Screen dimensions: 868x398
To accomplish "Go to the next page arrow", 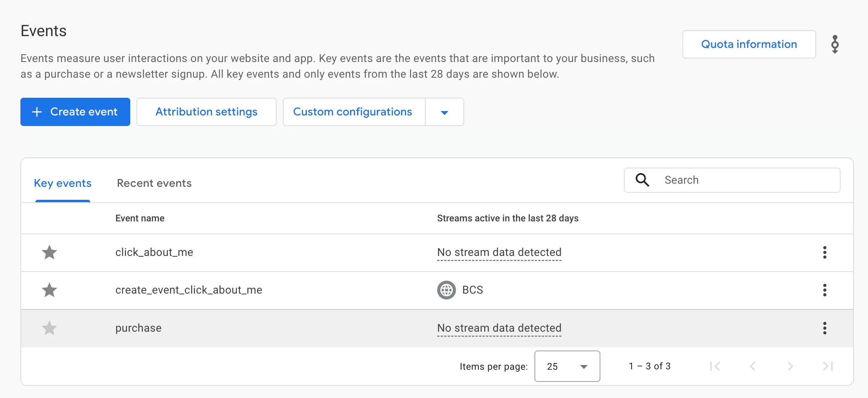I will click(x=790, y=366).
